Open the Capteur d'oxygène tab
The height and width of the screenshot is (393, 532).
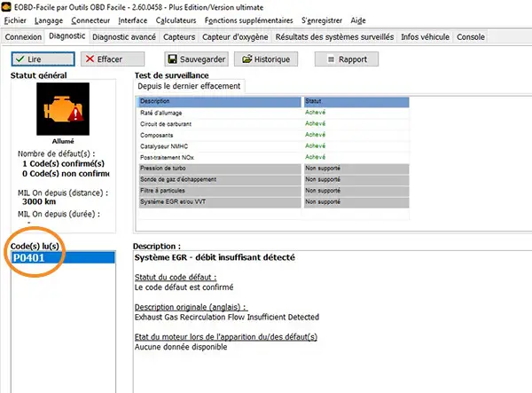pyautogui.click(x=241, y=37)
